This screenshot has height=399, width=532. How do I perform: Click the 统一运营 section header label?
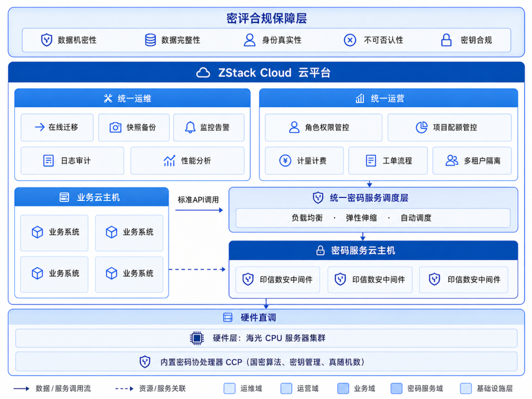[388, 99]
